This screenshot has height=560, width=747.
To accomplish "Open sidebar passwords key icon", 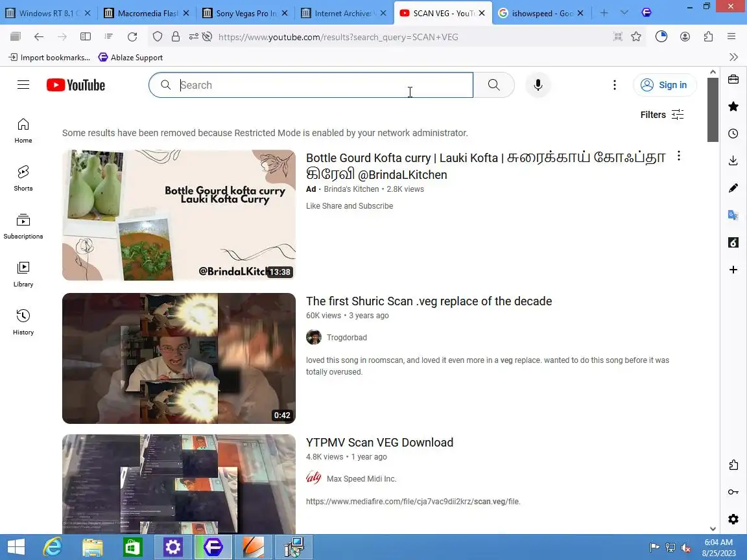I will coord(733,492).
